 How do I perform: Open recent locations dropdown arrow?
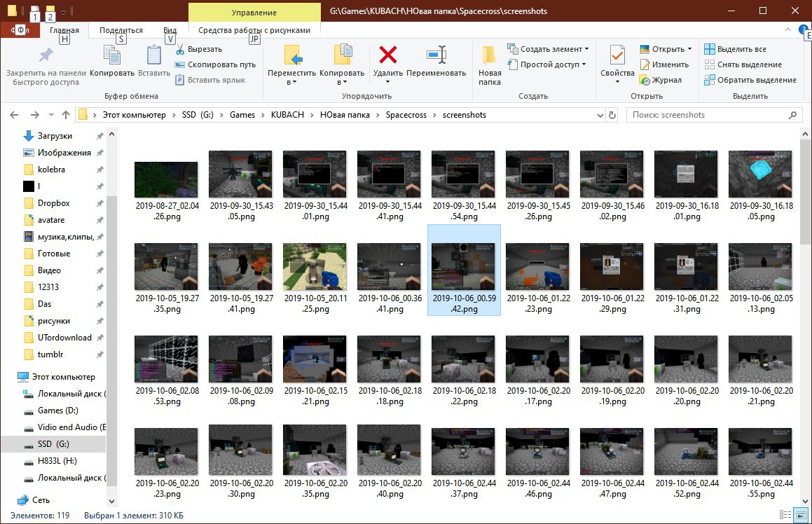click(51, 115)
